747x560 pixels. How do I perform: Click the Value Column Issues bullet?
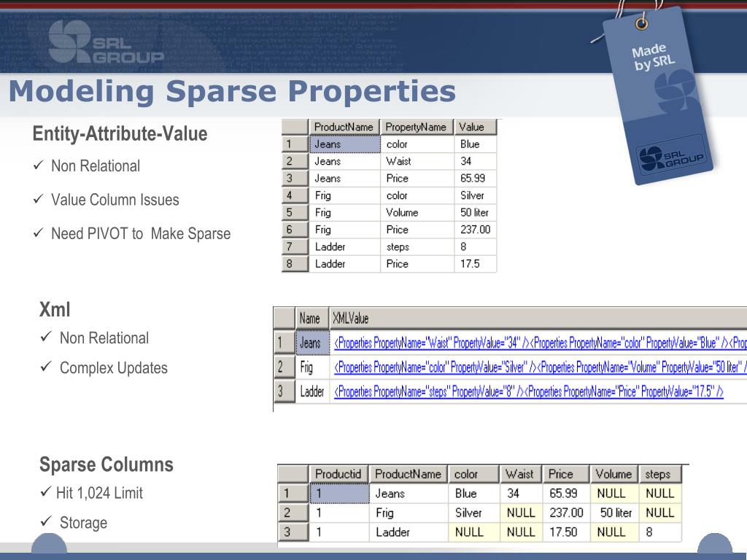click(x=115, y=200)
